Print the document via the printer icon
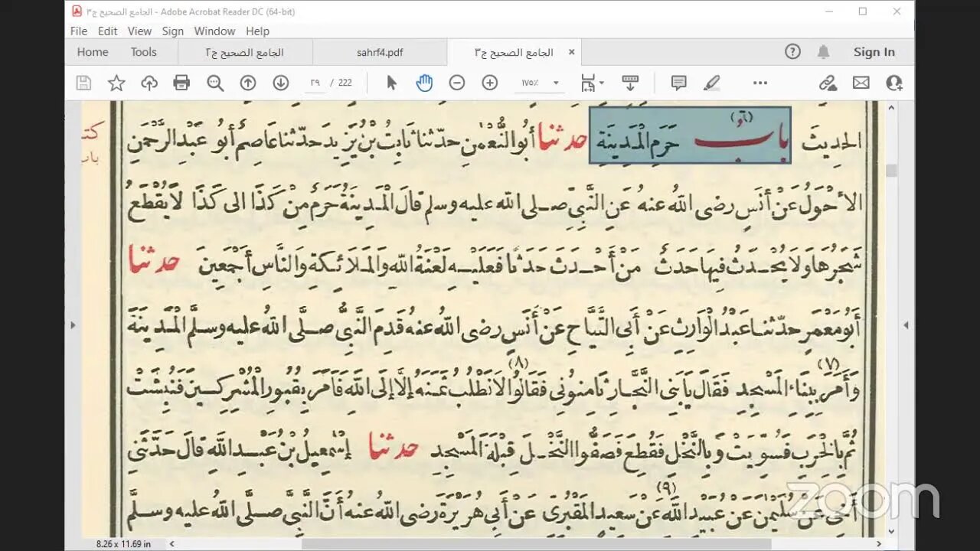The width and height of the screenshot is (980, 551). tap(181, 83)
